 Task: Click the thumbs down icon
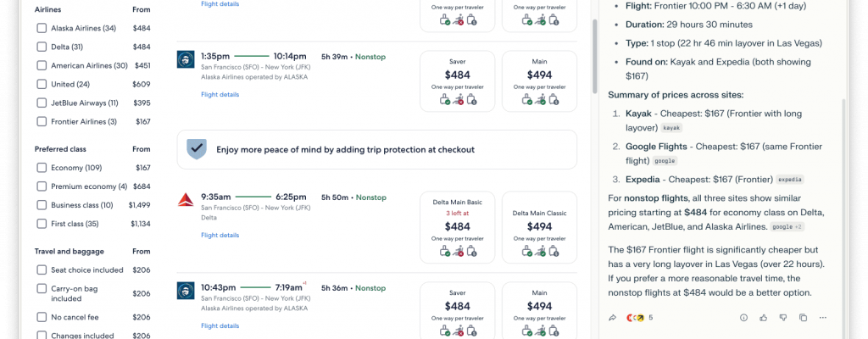(783, 318)
